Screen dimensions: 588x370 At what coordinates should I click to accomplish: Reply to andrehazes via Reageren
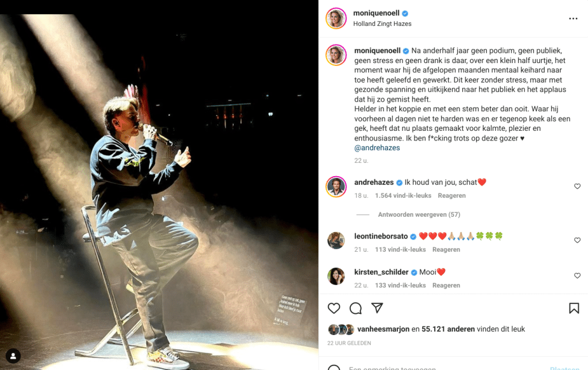tap(451, 196)
